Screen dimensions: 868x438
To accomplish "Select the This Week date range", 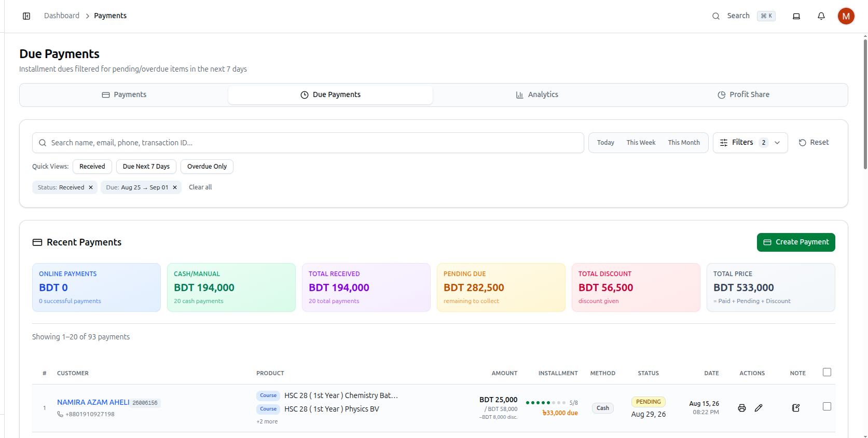I will (x=641, y=142).
